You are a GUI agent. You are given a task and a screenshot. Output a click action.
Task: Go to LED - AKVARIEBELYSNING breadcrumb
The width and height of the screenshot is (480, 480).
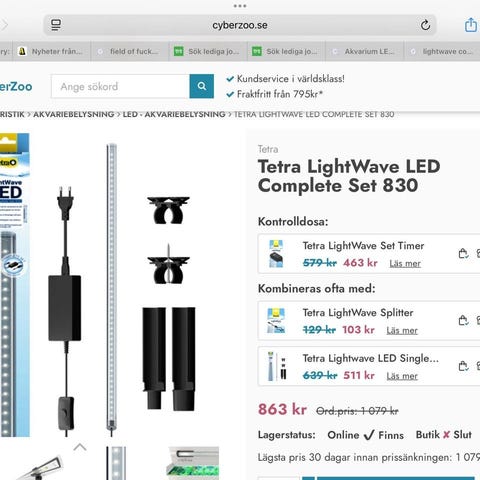point(174,114)
